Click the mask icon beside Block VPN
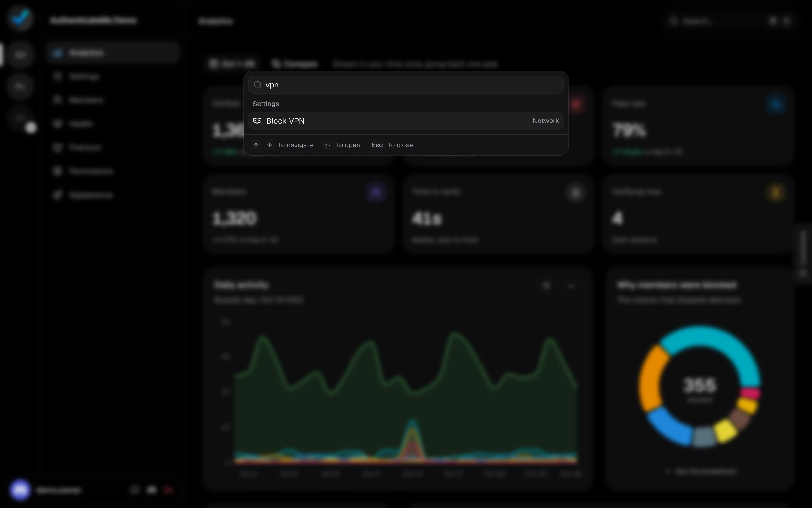This screenshot has height=508, width=812. pos(257,121)
